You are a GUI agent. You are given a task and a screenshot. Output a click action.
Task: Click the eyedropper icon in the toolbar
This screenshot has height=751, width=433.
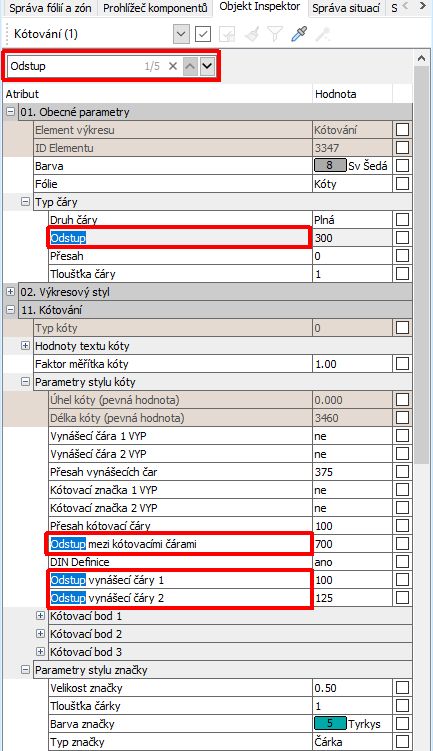click(299, 34)
